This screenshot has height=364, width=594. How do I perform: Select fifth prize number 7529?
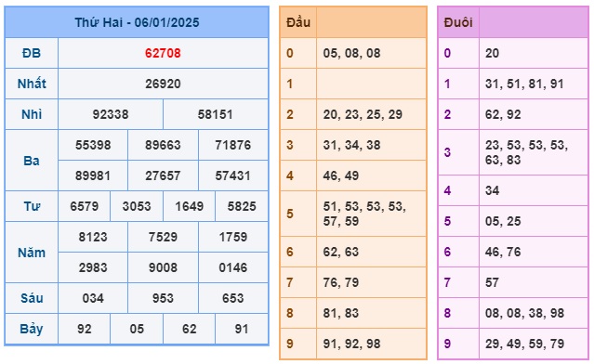pos(163,237)
